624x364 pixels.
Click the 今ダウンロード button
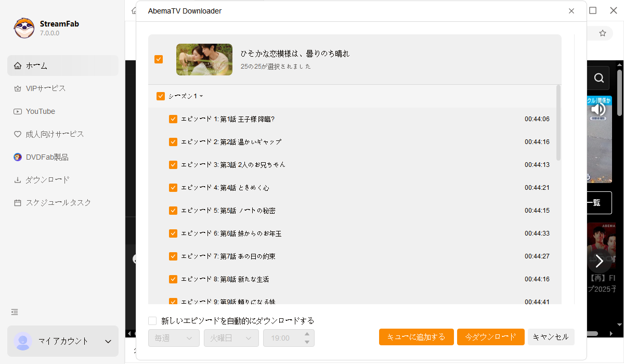(x=490, y=337)
